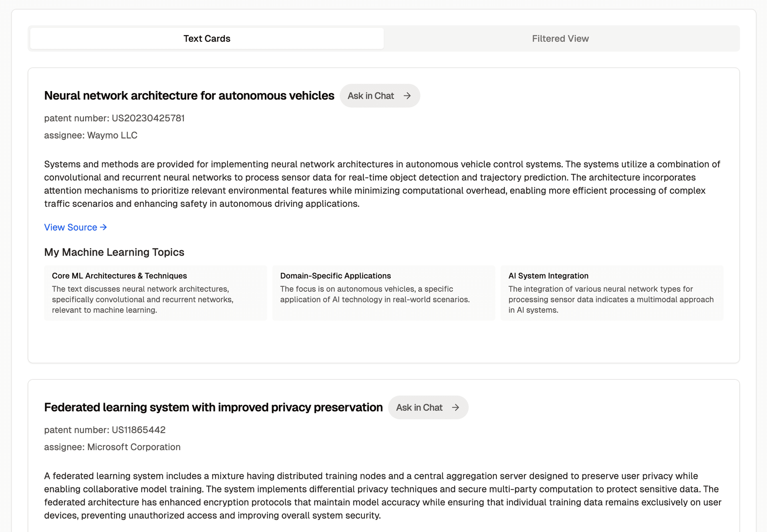
Task: Select the Core ML Architectures & Techniques card
Action: coord(155,293)
